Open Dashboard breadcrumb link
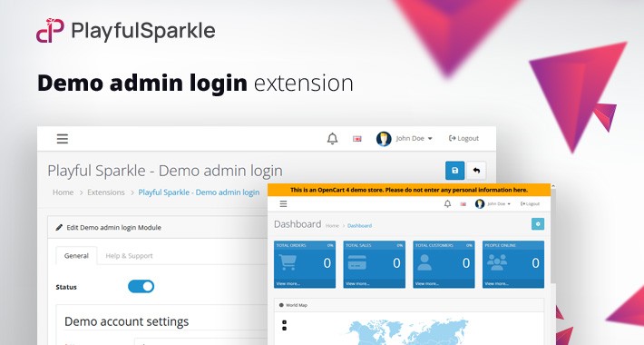This screenshot has width=644, height=345. click(x=359, y=226)
